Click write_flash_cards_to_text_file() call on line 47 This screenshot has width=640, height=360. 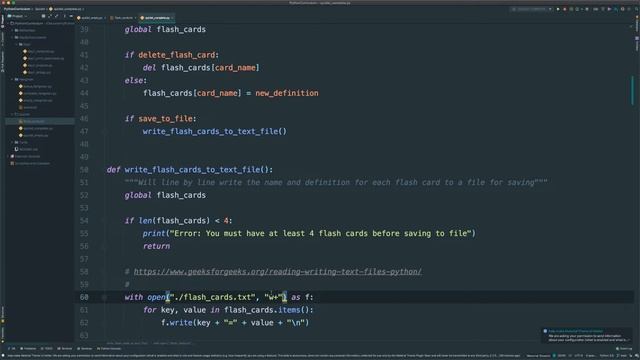215,131
